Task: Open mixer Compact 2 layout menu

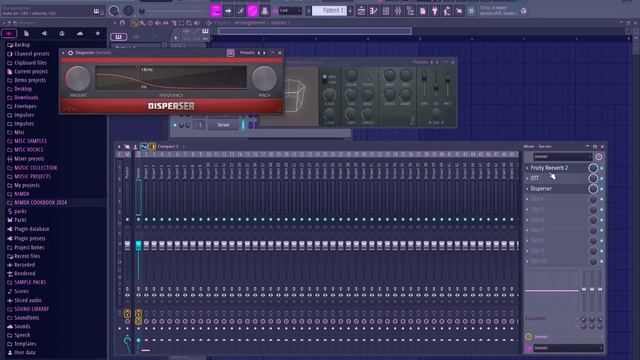Action: [168, 146]
